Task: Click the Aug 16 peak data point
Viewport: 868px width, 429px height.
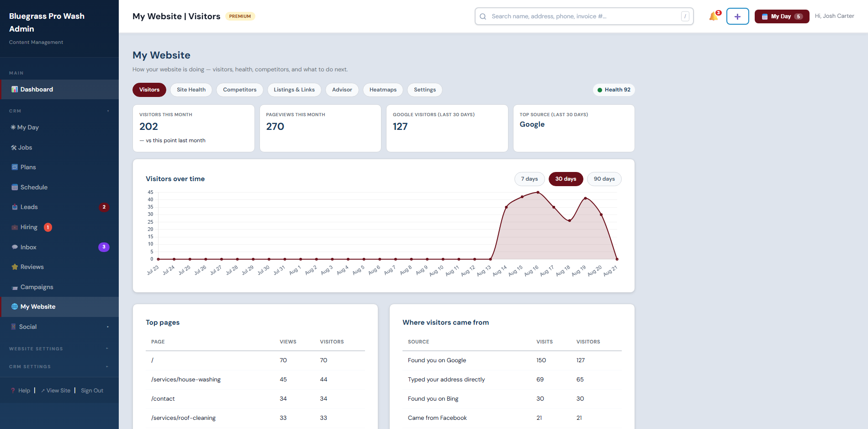Action: point(538,193)
